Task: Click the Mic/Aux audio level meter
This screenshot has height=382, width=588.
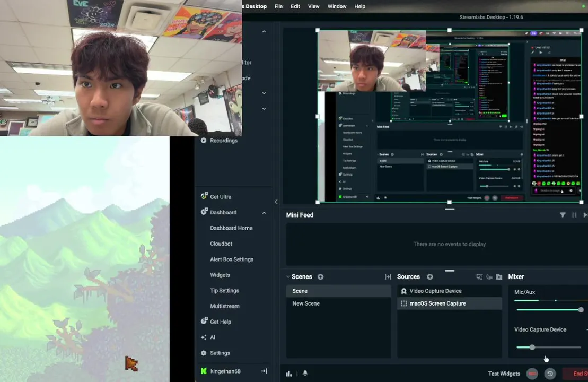Action: point(551,301)
